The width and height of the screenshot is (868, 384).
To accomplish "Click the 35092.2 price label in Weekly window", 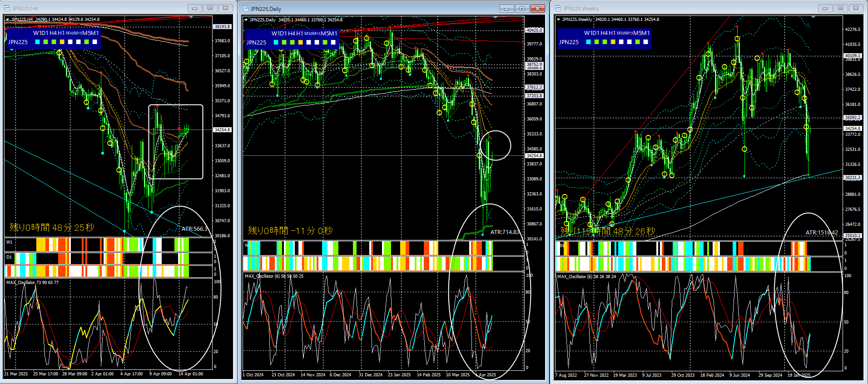I will click(x=853, y=118).
